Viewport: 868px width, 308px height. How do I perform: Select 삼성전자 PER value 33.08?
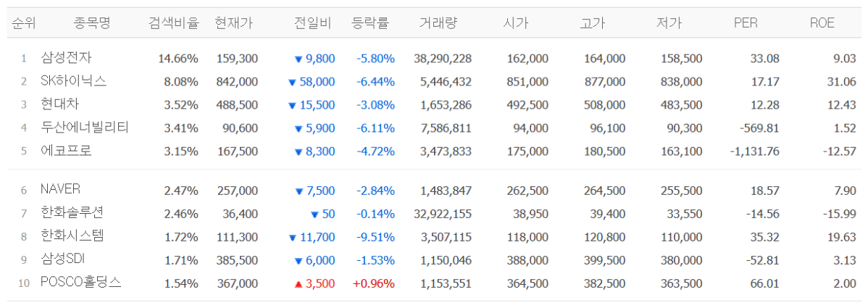tap(766, 58)
